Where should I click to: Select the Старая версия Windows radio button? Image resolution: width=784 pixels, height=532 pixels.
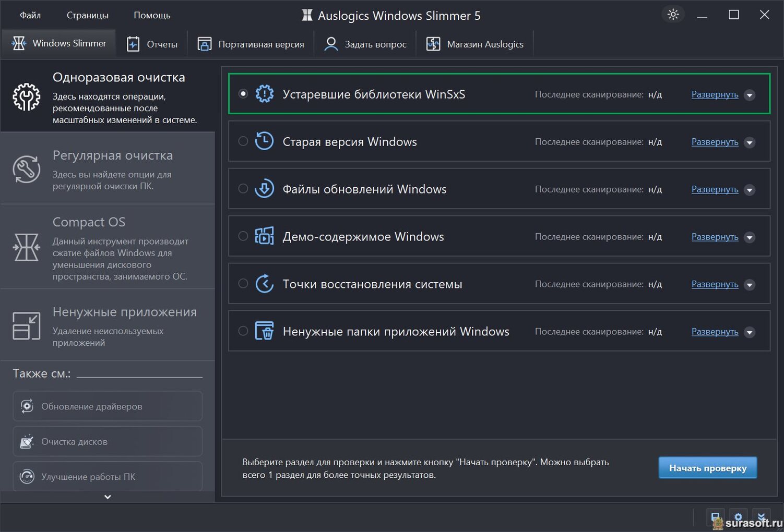(243, 141)
